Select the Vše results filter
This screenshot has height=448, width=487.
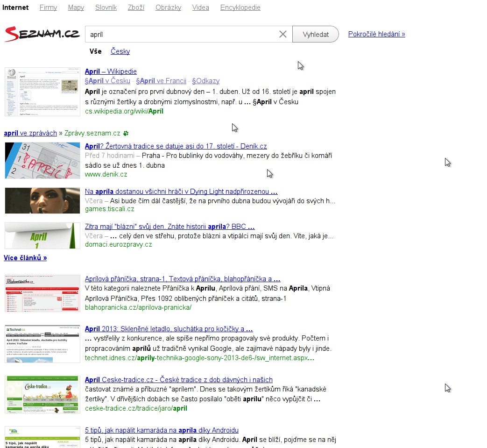click(x=95, y=51)
